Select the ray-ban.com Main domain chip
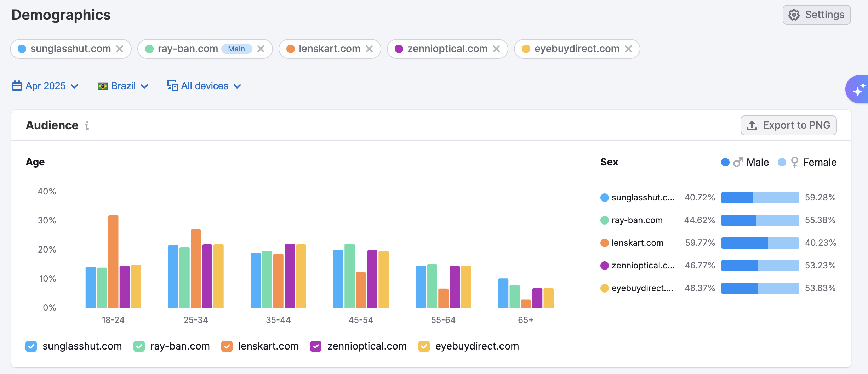The image size is (868, 374). tap(188, 49)
